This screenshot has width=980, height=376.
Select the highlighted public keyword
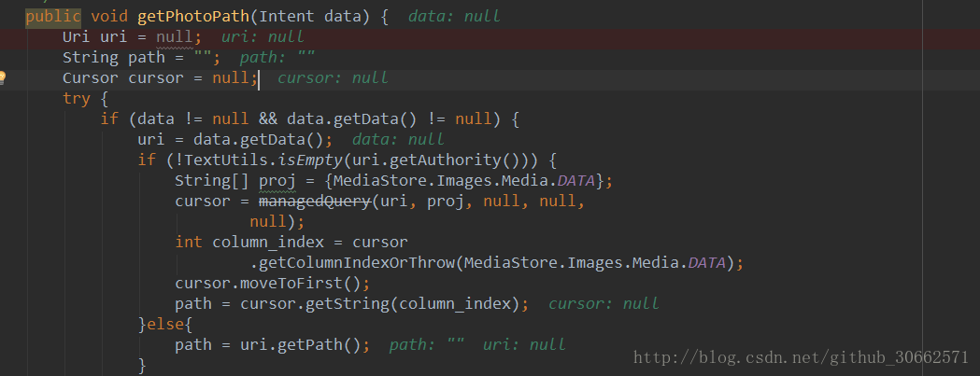point(53,17)
